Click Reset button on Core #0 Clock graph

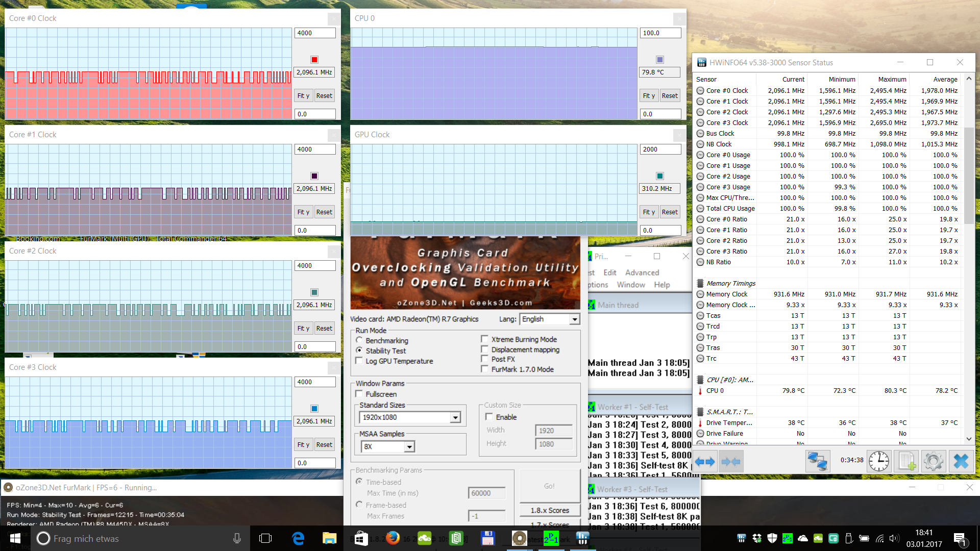pyautogui.click(x=324, y=95)
